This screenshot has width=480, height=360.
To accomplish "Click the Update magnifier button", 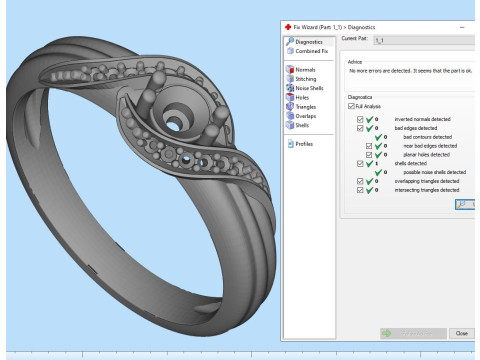I will pos(465,204).
